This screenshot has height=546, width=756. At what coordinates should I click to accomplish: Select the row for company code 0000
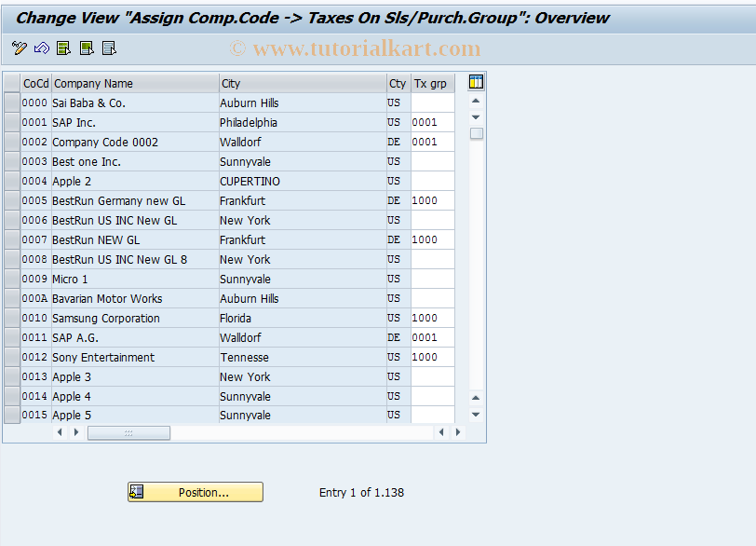pos(12,102)
